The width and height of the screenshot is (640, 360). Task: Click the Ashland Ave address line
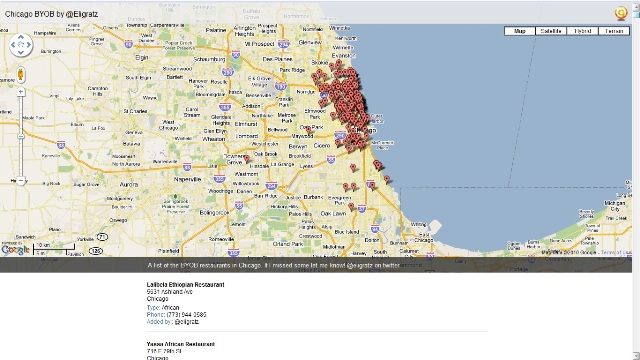coord(169,292)
